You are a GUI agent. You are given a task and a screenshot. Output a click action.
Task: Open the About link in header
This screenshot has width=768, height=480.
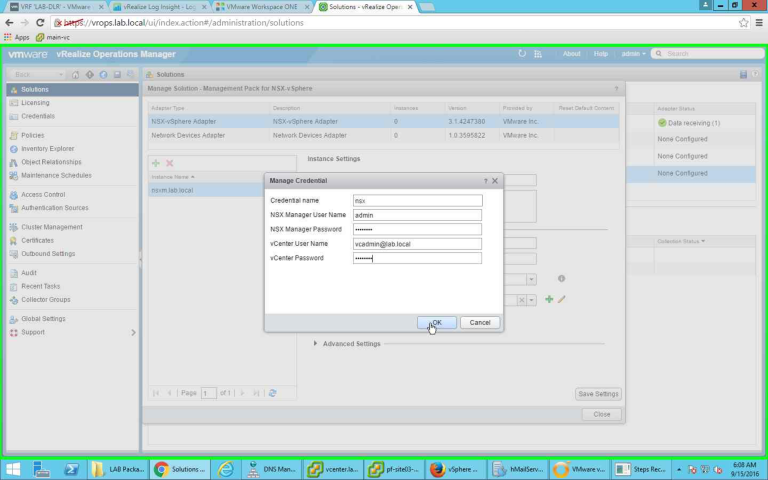pyautogui.click(x=571, y=54)
